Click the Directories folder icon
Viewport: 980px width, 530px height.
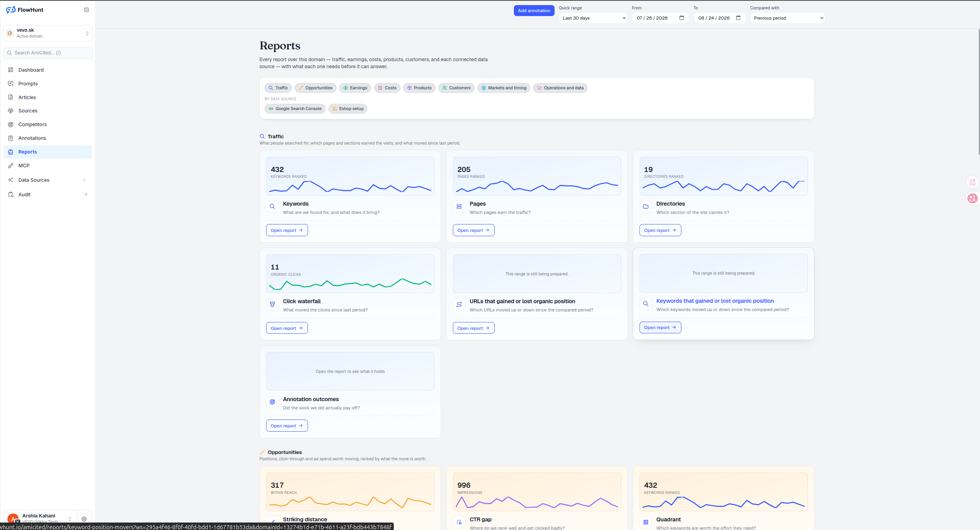click(646, 206)
